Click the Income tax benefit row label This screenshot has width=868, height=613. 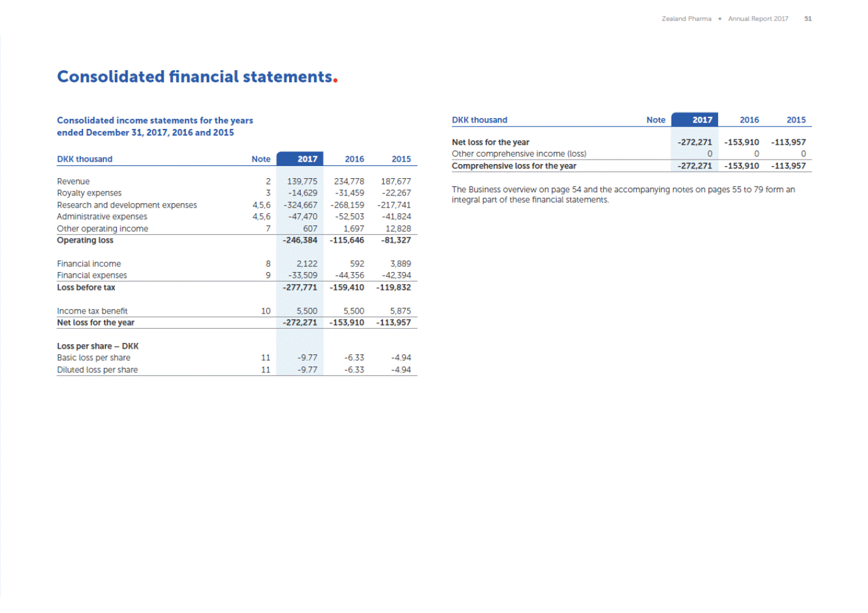point(93,311)
